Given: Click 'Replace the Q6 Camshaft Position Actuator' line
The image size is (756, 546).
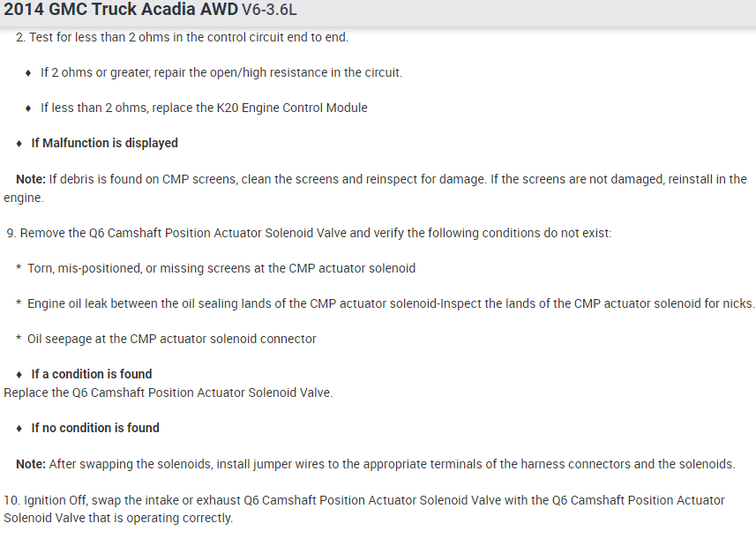Looking at the screenshot, I should coord(168,393).
